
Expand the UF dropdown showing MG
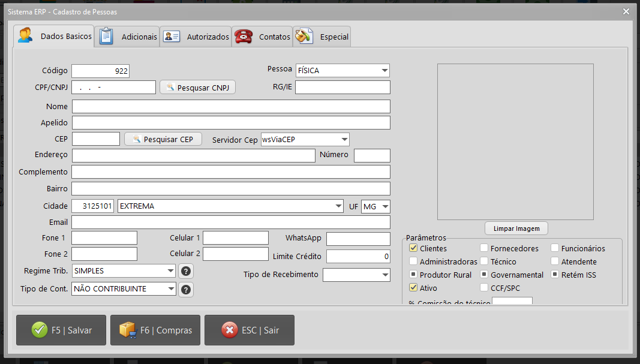point(375,206)
